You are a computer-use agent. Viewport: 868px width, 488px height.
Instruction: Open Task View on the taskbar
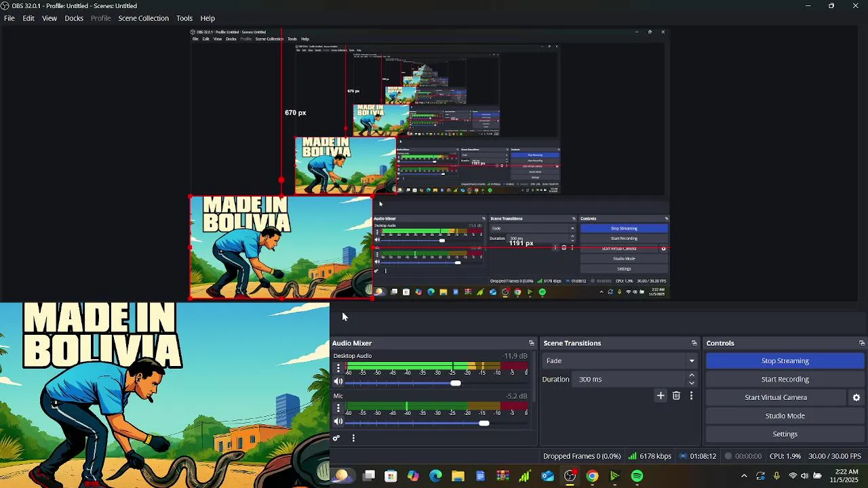coord(368,476)
